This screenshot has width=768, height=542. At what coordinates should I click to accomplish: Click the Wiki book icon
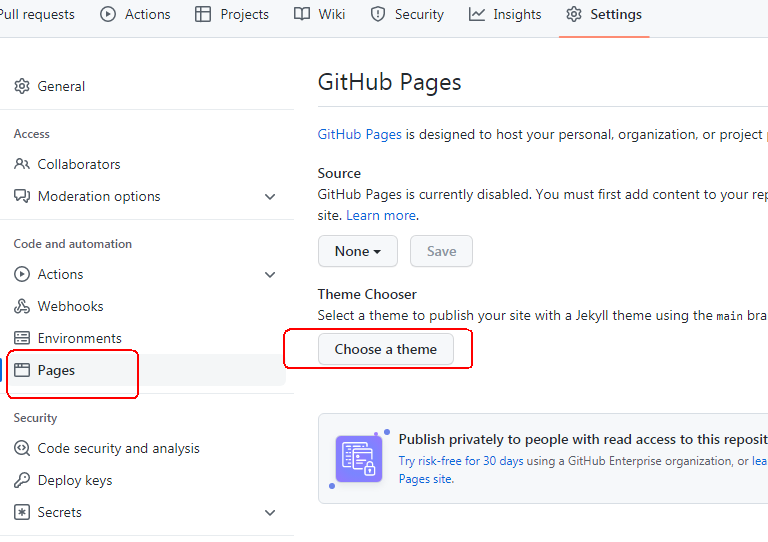tap(302, 14)
